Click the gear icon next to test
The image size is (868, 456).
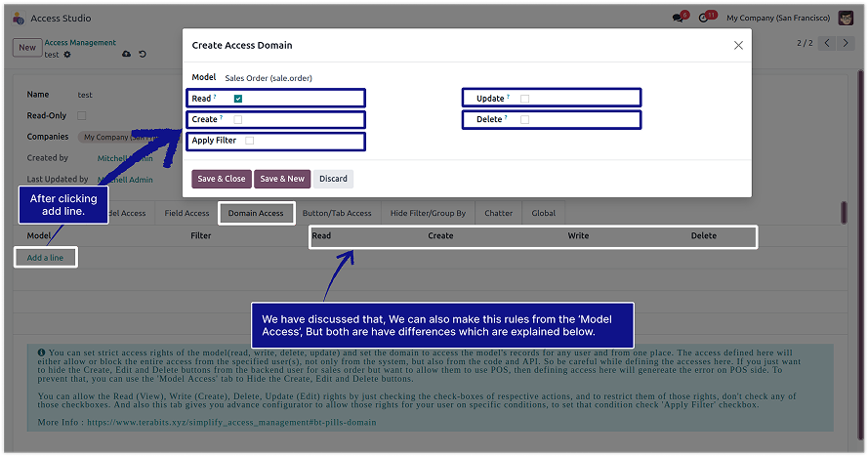click(67, 55)
